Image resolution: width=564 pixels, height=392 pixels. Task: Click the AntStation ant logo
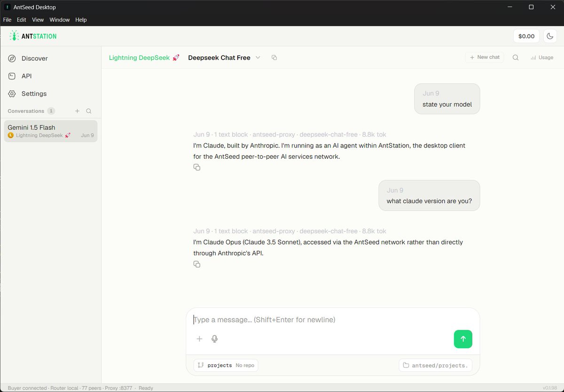[x=15, y=36]
